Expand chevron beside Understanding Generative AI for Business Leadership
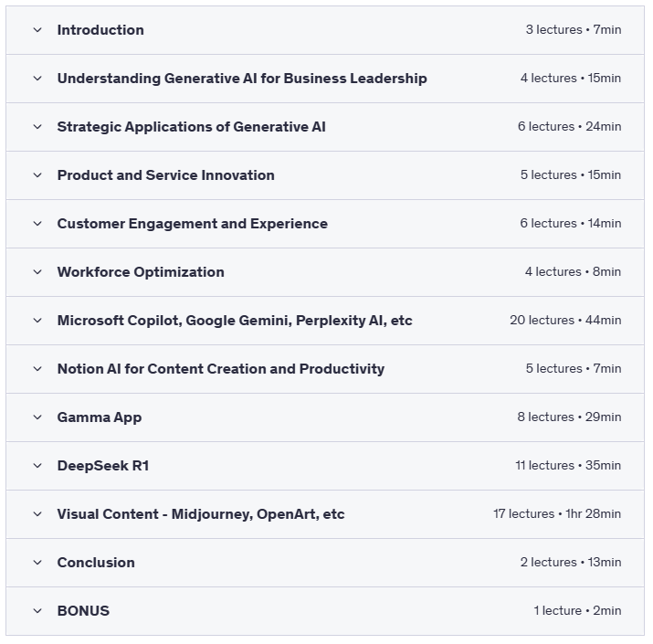This screenshot has width=653, height=644. coord(37,79)
